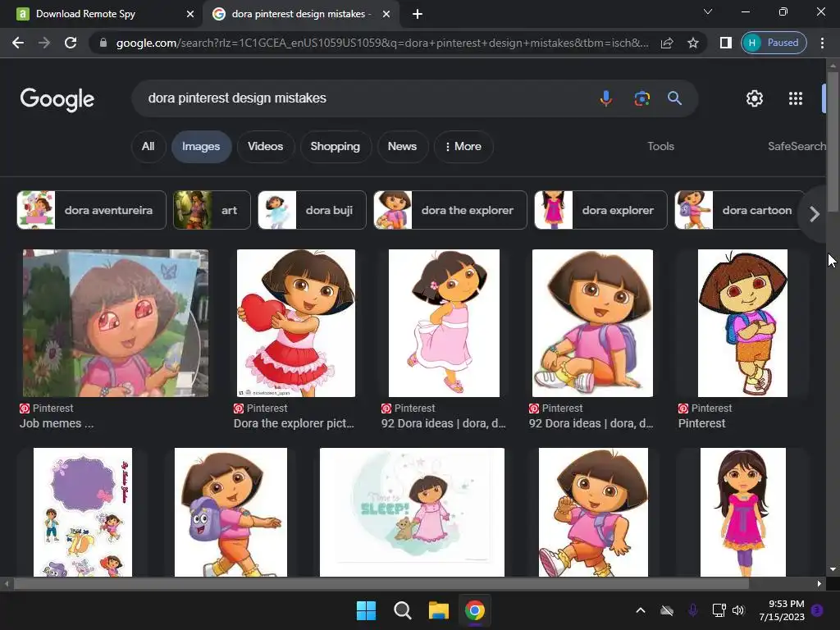Click the horizontal scrollbar thumb
Screen dimensions: 840x630
[381, 584]
